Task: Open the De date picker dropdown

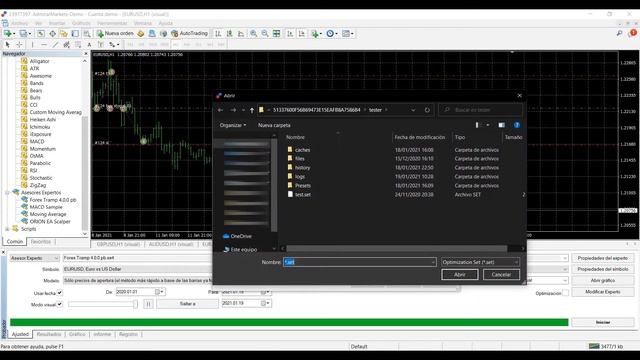Action: 162,292
